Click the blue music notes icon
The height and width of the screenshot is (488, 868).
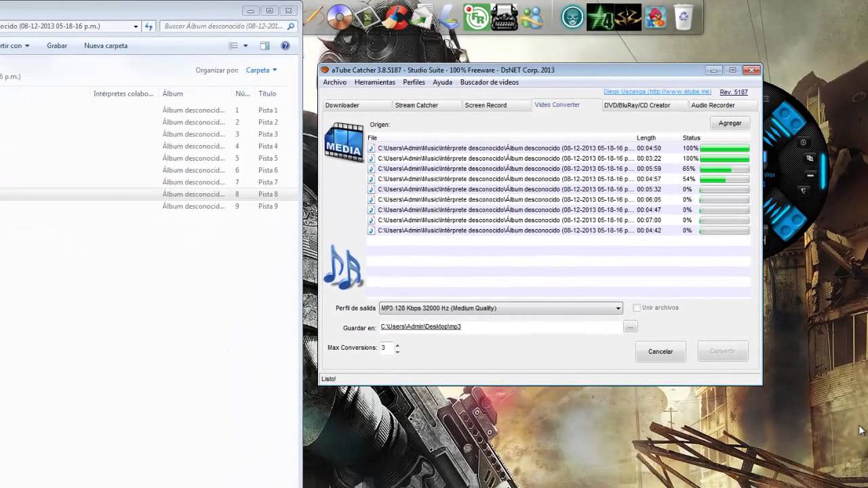pos(343,268)
